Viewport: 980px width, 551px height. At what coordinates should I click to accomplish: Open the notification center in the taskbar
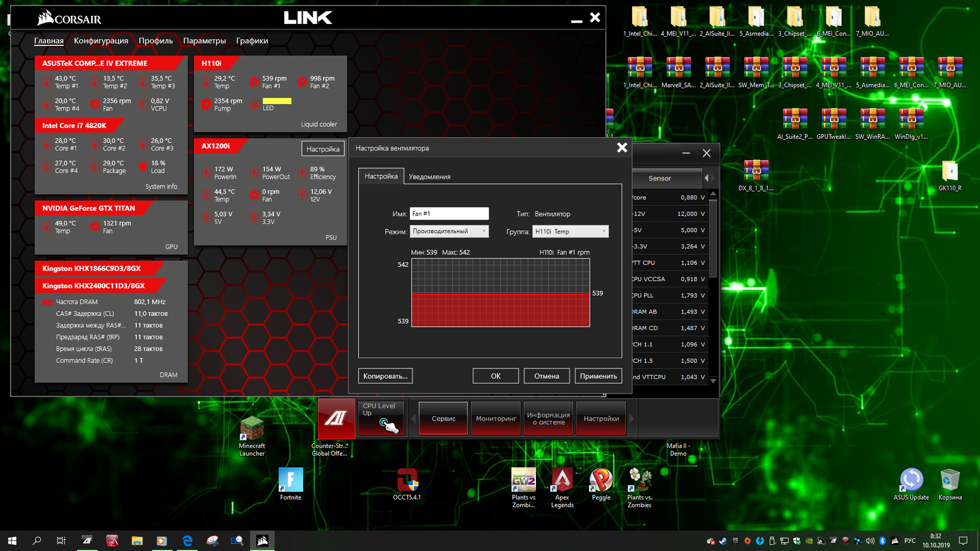[x=963, y=541]
